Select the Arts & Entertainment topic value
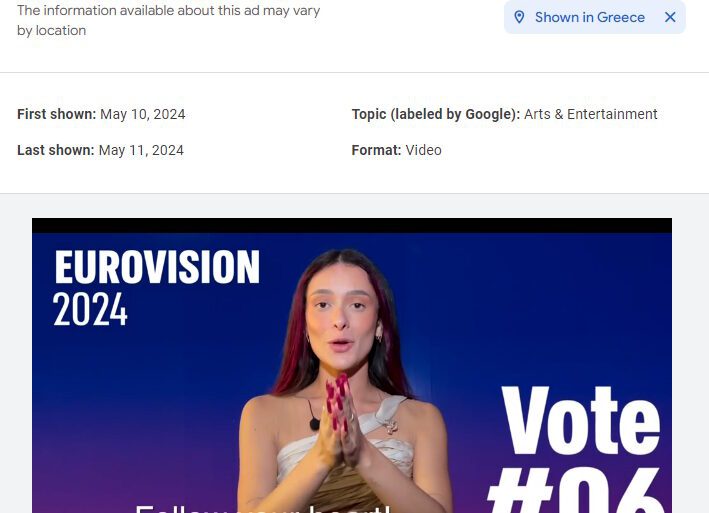The height and width of the screenshot is (513, 709). coord(591,114)
